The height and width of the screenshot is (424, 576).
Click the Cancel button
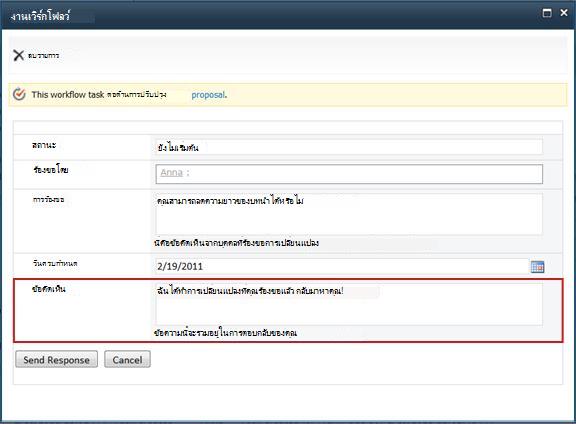127,359
